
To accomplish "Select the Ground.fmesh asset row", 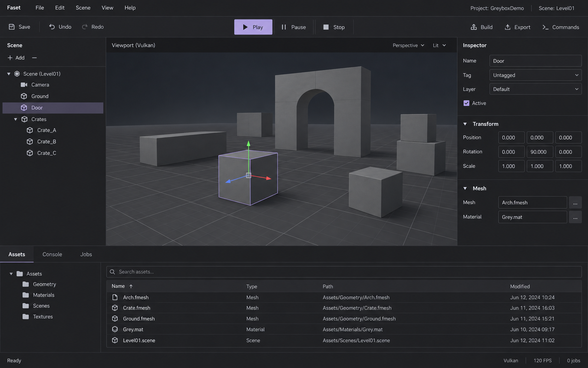I will pyautogui.click(x=344, y=319).
